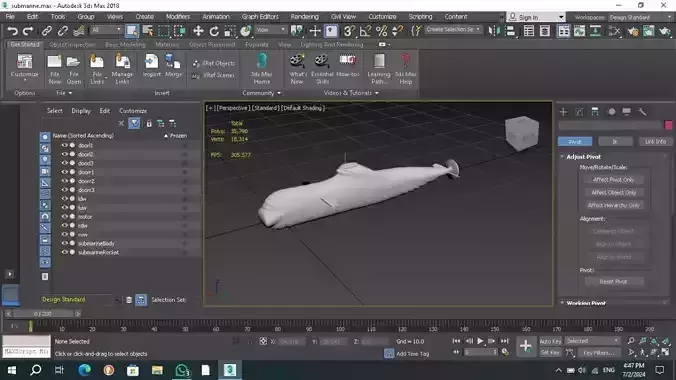Toggle visibility eye for door2
This screenshot has width=676, height=380.
coord(64,154)
